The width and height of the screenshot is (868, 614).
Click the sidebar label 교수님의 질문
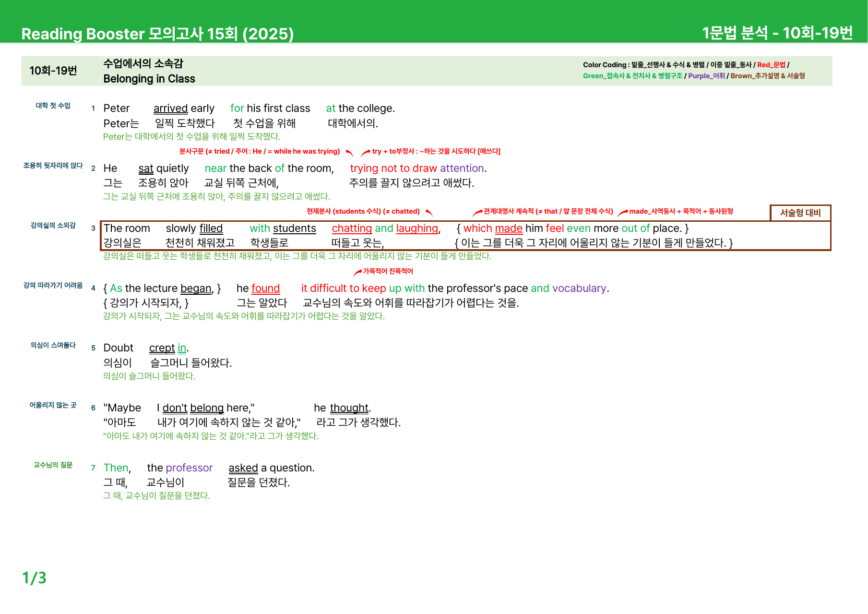(53, 465)
